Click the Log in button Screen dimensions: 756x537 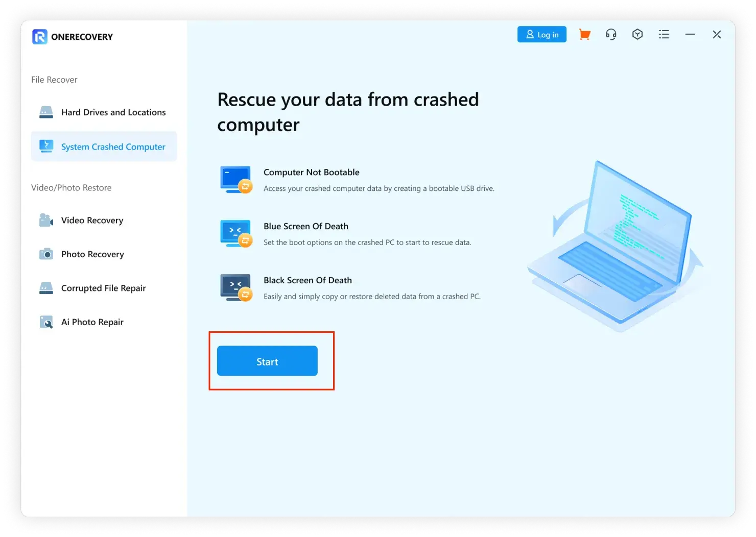click(541, 35)
